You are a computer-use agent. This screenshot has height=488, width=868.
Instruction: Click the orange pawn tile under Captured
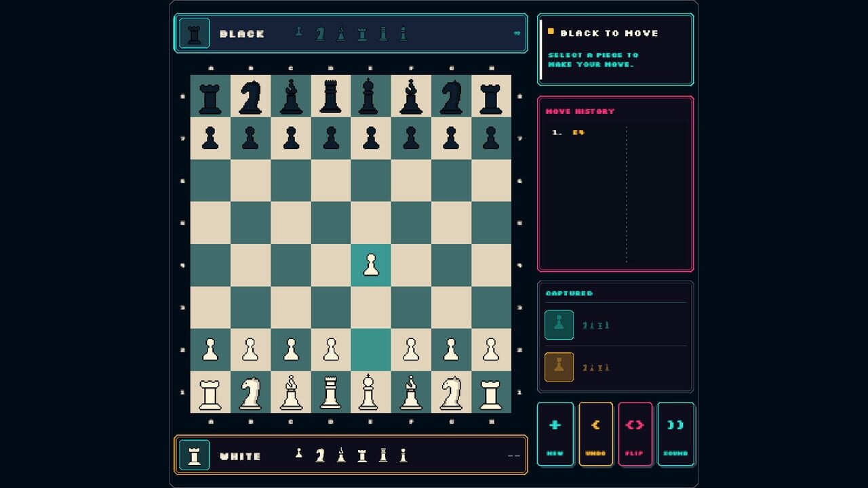[559, 367]
